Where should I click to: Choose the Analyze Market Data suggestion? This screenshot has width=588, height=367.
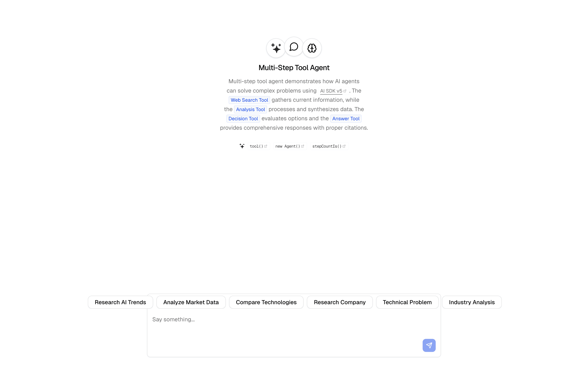191,302
